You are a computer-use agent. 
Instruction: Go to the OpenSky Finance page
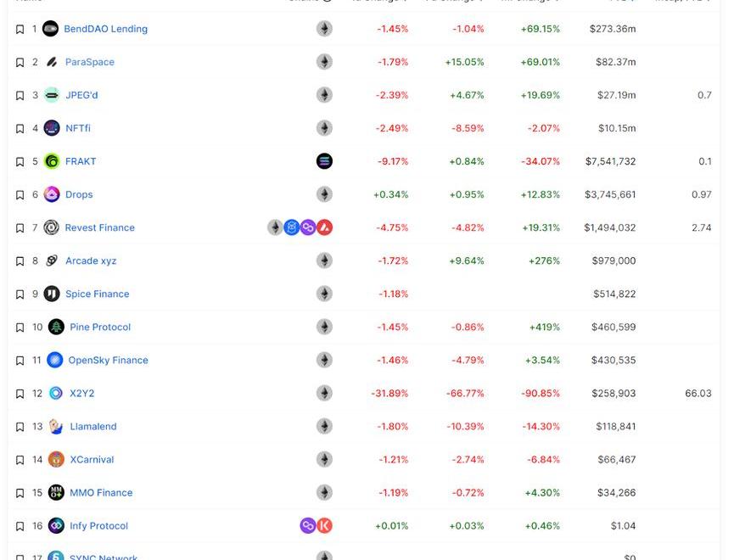(x=108, y=361)
